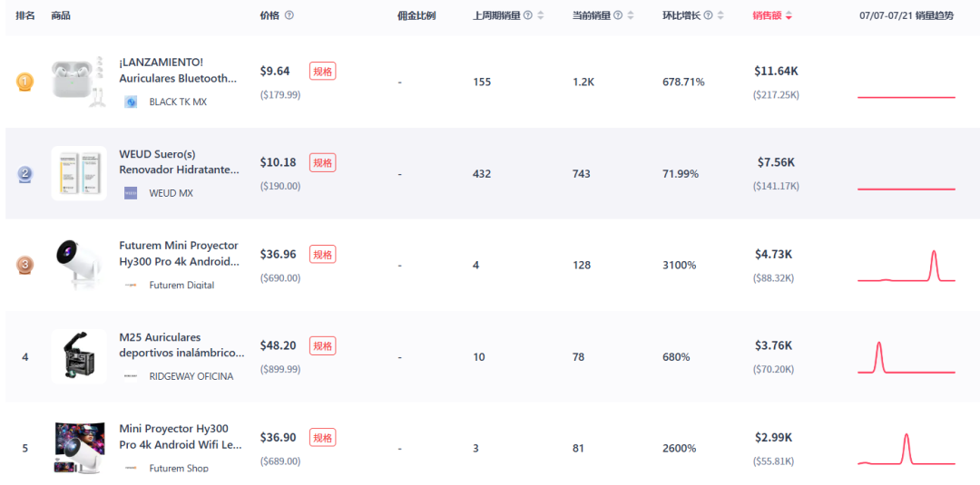Click the help icon beside 当前销量
Image resolution: width=980 pixels, height=485 pixels.
pyautogui.click(x=618, y=15)
